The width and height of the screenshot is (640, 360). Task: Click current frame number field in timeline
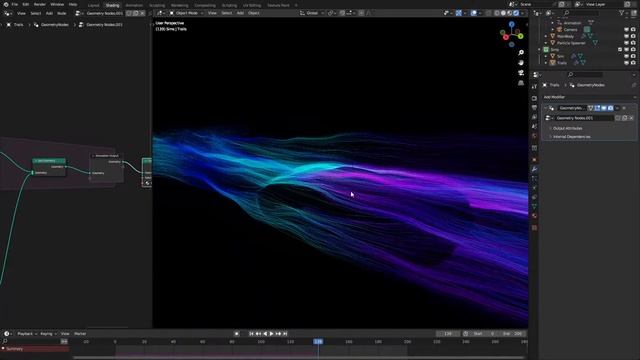click(x=448, y=334)
